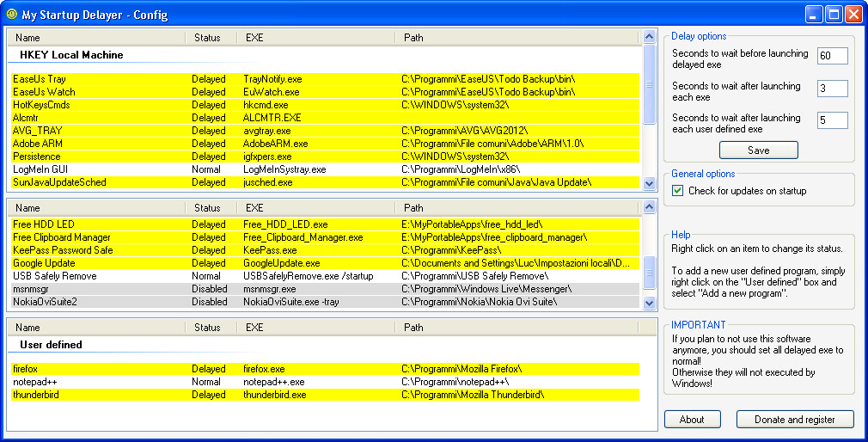Click EXE header in User defined list

[315, 328]
